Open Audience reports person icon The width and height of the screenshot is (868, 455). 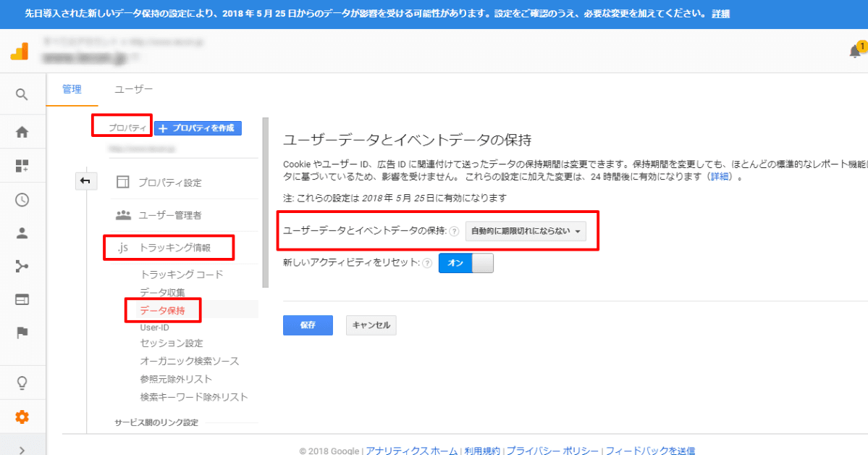point(22,233)
